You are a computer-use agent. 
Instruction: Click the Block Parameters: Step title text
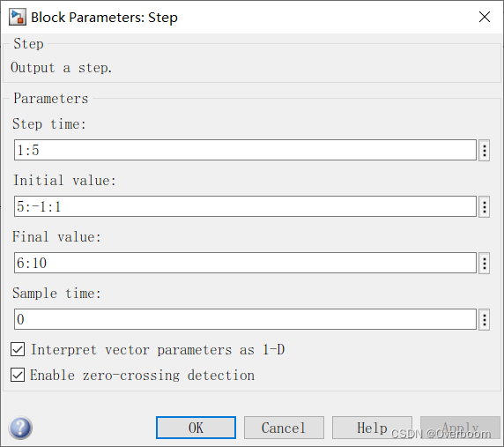click(x=104, y=18)
